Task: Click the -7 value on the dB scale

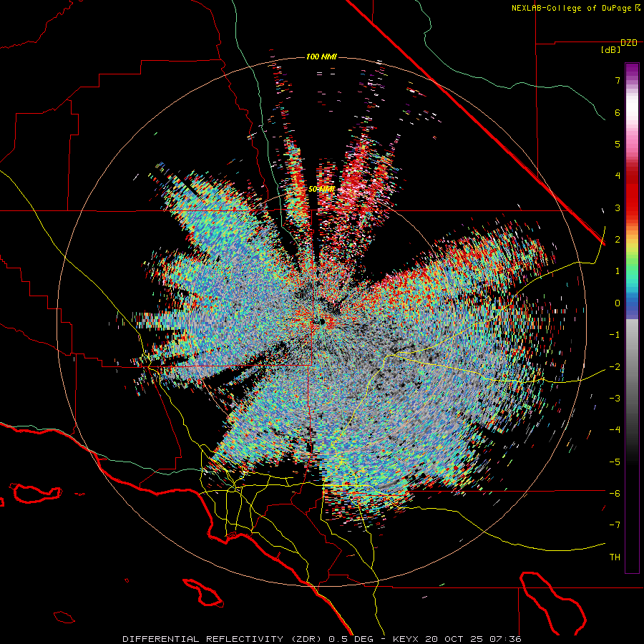Action: click(615, 525)
